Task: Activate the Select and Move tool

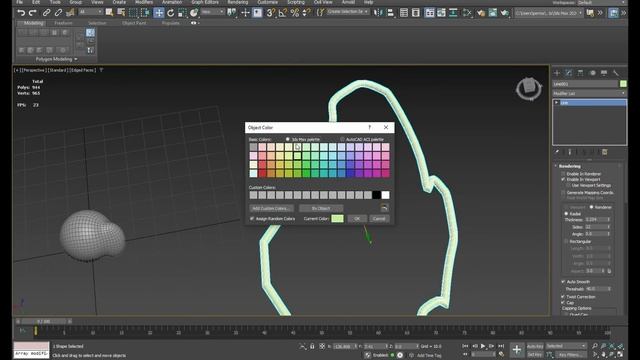Action: coord(159,13)
